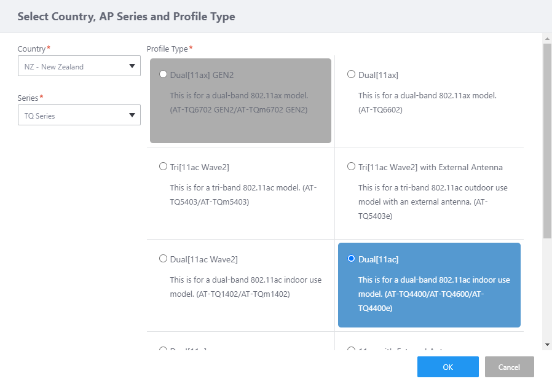Click scrollbar up arrow in profile list

[x=547, y=39]
